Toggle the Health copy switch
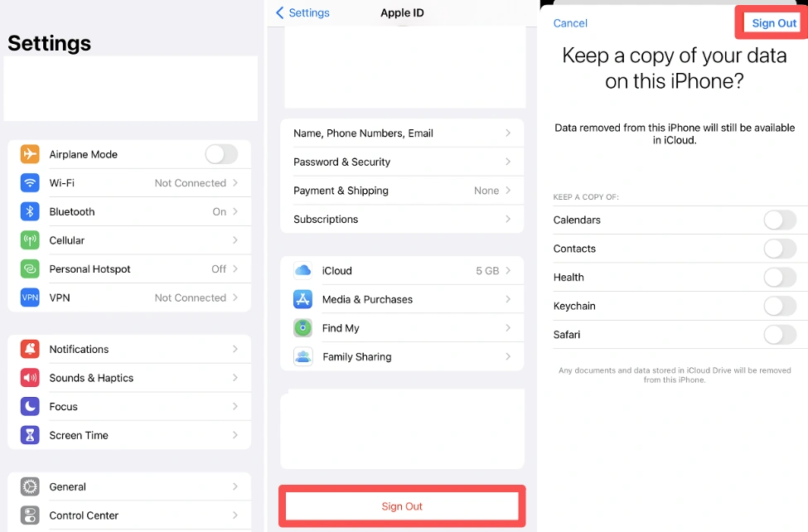This screenshot has width=808, height=532. click(780, 278)
